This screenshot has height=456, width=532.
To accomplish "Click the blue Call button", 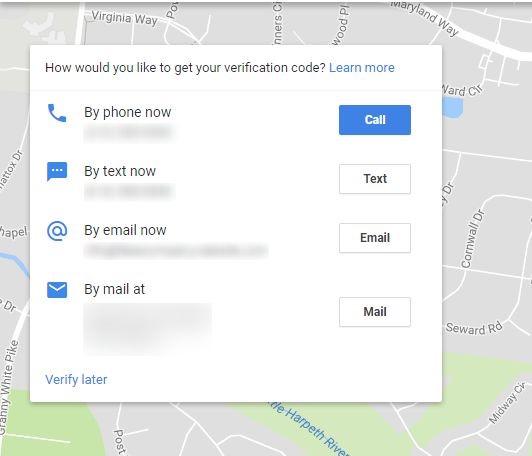I will point(375,120).
